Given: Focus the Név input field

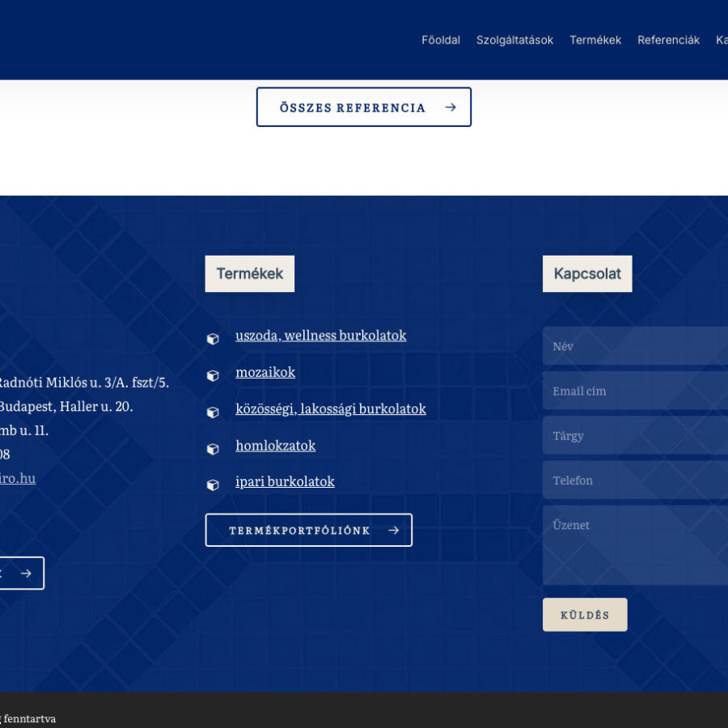Looking at the screenshot, I should pos(635,346).
